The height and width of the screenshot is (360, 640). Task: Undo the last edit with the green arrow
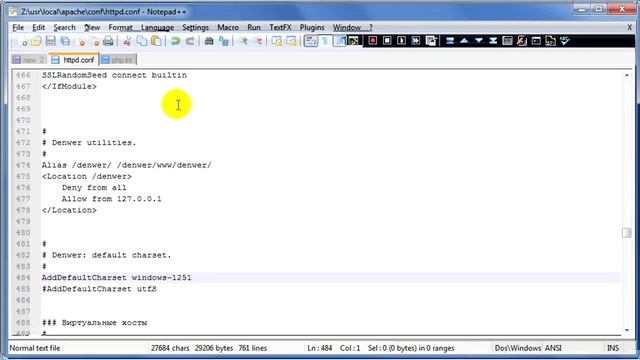pyautogui.click(x=176, y=41)
